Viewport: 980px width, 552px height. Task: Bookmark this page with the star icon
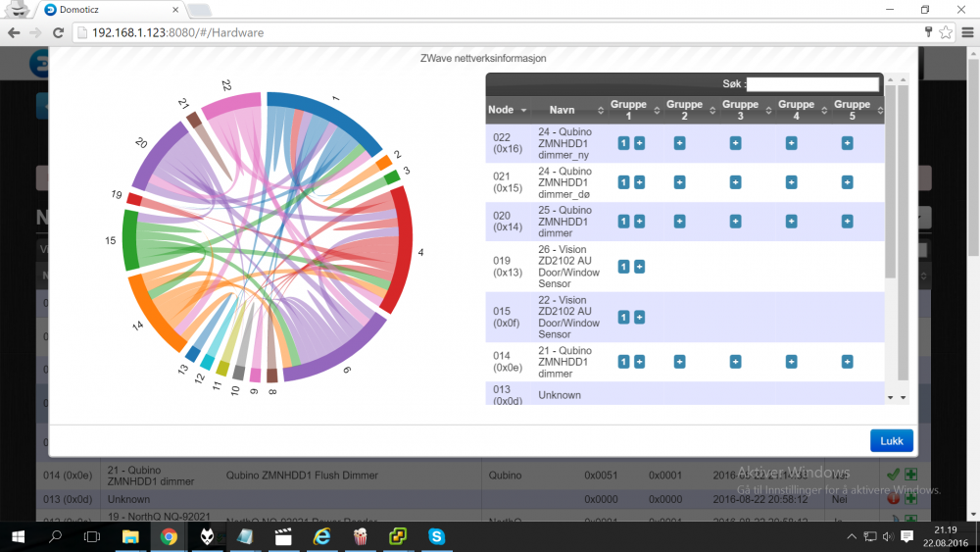click(x=946, y=32)
